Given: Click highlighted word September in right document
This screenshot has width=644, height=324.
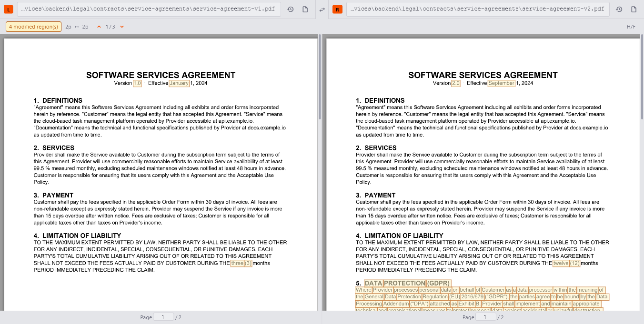Looking at the screenshot, I should pos(502,83).
